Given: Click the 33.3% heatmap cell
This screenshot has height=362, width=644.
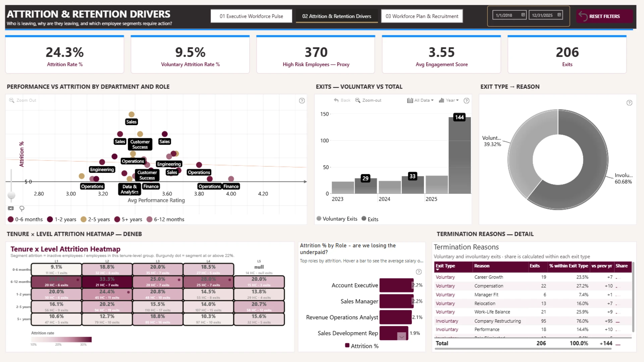Looking at the screenshot, I should [107, 282].
